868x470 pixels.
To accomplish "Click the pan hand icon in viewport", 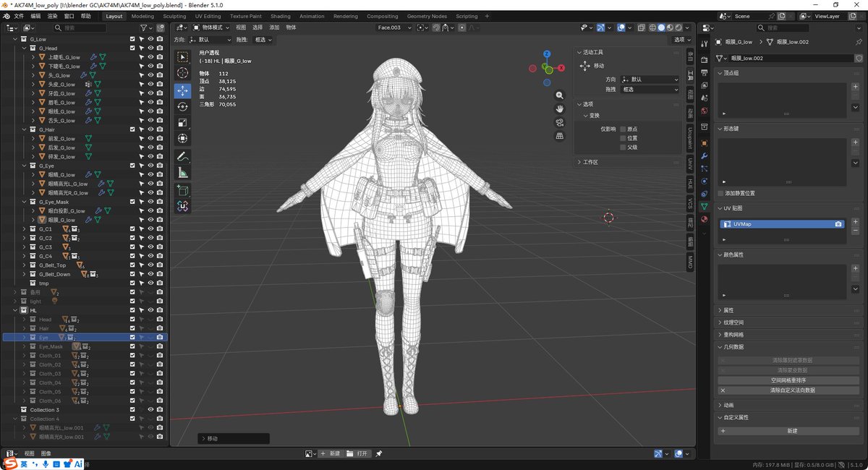I will click(559, 108).
